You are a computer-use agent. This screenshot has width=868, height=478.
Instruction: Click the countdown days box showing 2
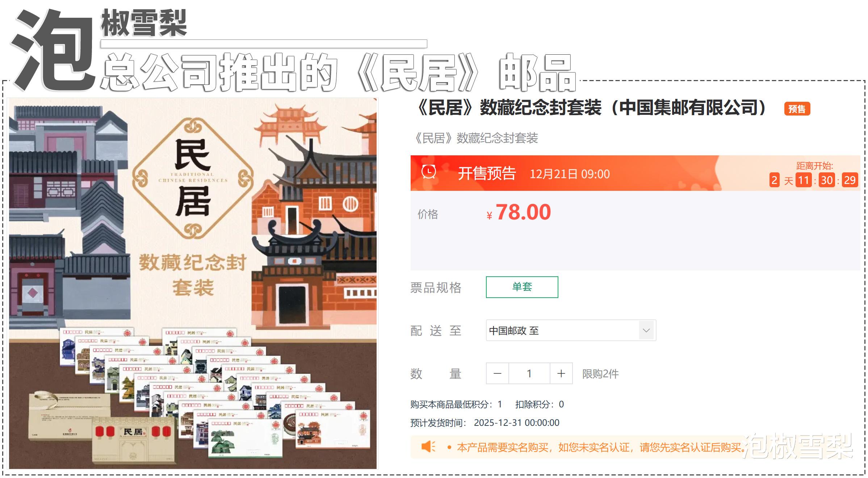[x=774, y=180]
